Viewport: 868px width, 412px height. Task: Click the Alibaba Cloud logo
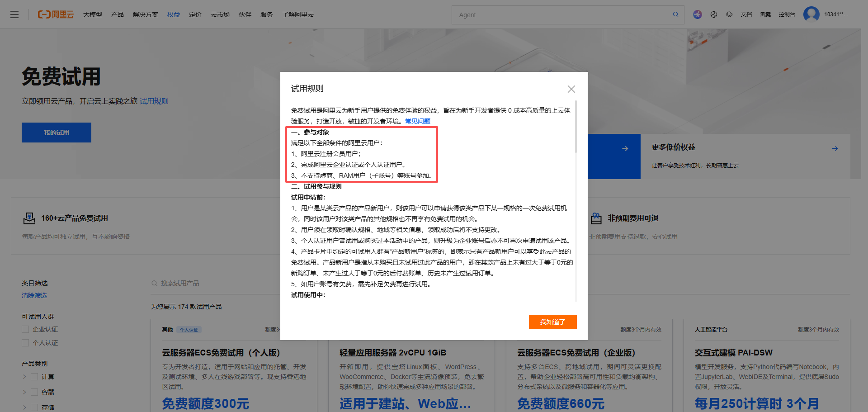point(56,14)
